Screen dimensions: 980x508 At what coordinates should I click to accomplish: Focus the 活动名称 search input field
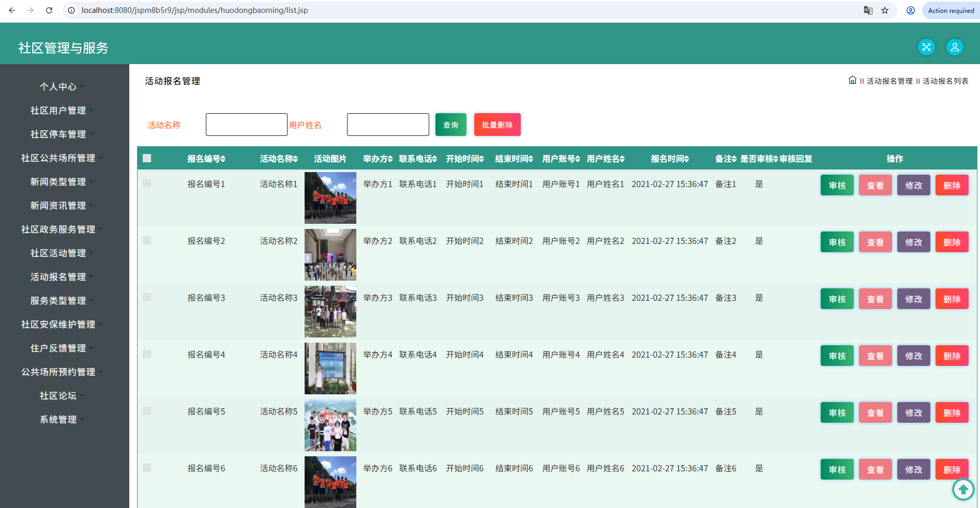[247, 125]
